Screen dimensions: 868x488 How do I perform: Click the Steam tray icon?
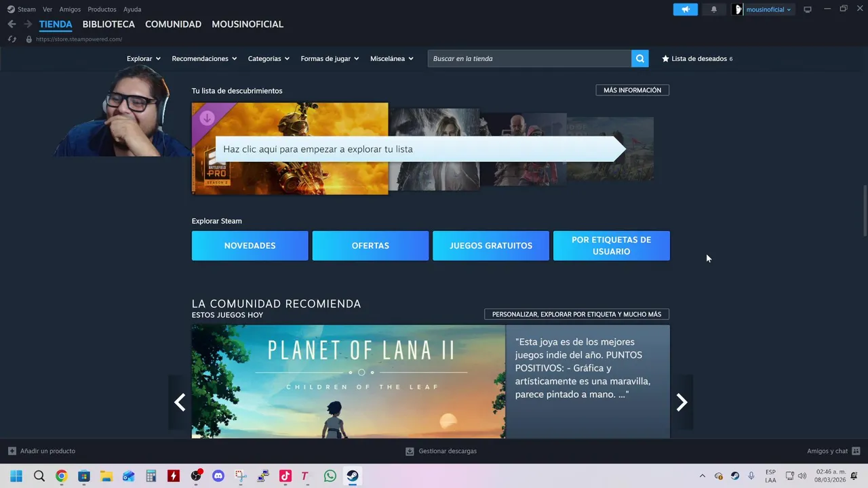click(735, 476)
